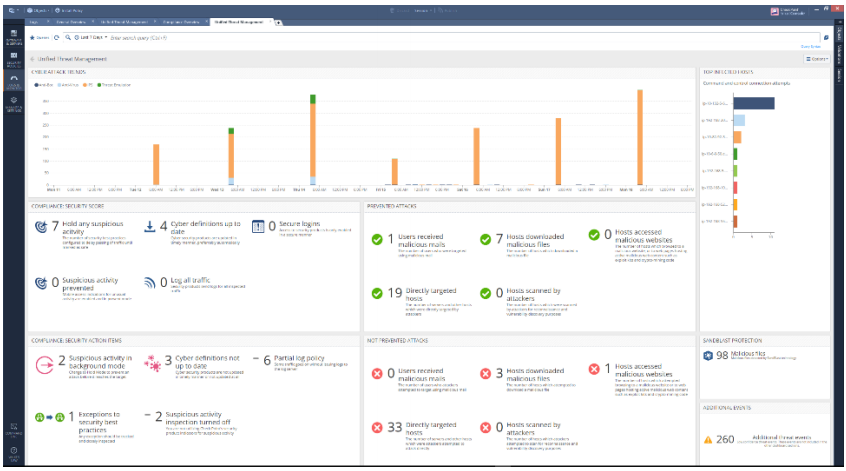Switch to the Compliance Overview tab
Viewport: 846px width, 471px height.
coord(181,22)
